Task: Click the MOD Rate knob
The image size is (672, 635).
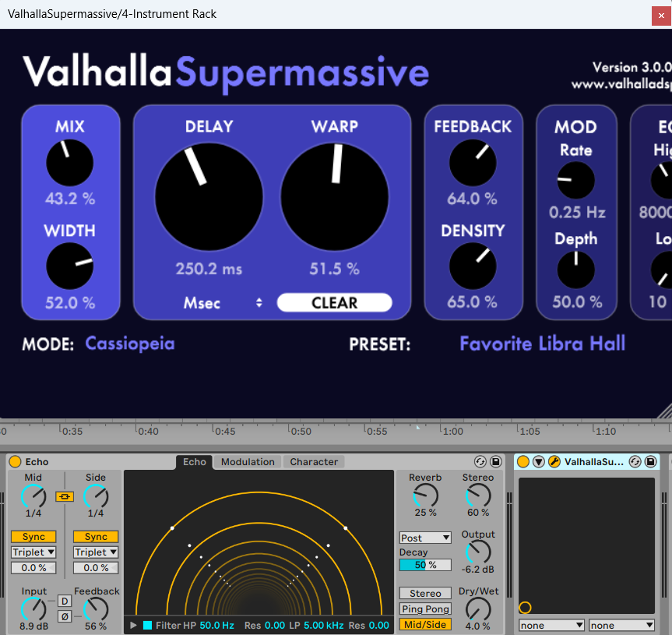Action: pos(575,180)
